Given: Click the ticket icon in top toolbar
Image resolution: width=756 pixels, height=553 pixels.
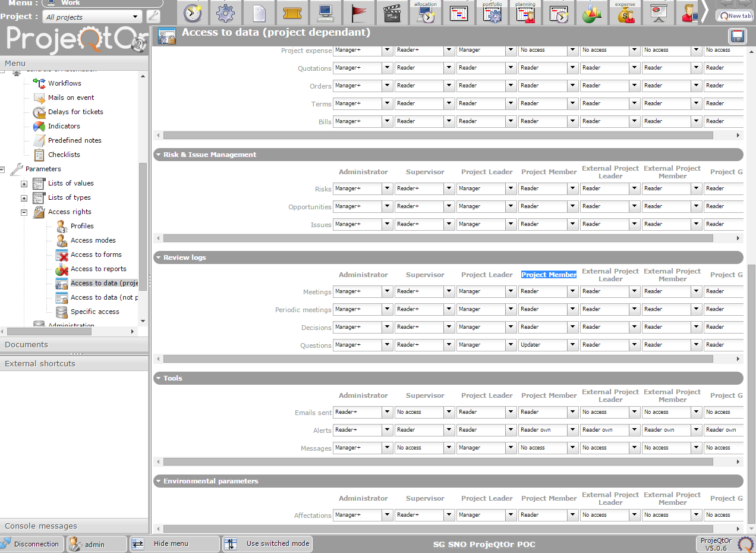Looking at the screenshot, I should point(292,13).
